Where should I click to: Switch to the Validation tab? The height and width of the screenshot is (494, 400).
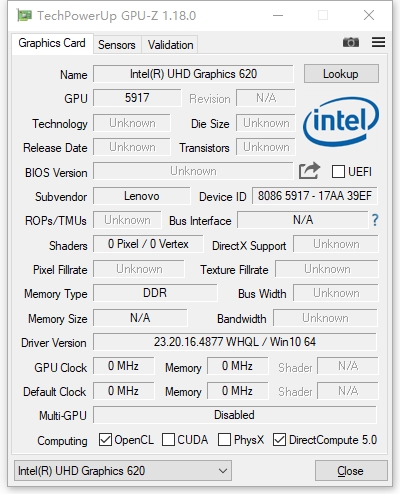(170, 45)
